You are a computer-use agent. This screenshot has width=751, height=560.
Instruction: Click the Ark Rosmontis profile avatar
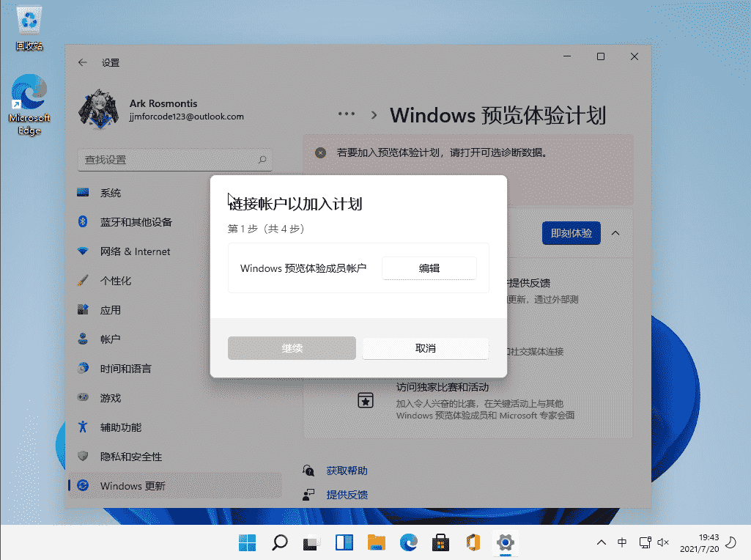pos(99,109)
